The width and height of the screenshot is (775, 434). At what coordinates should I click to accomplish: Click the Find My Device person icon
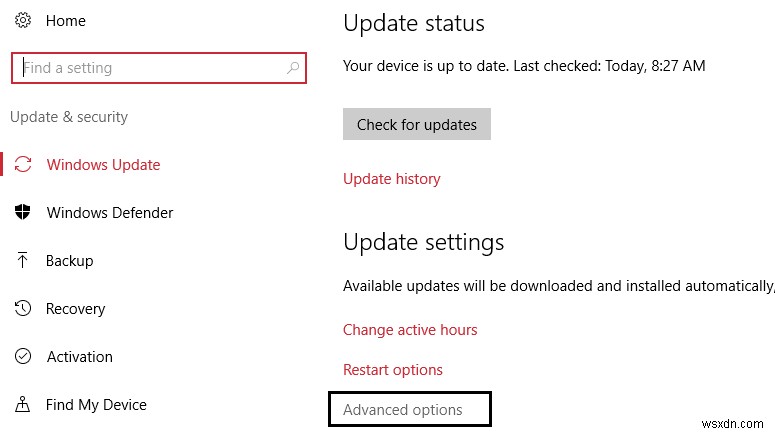(23, 405)
